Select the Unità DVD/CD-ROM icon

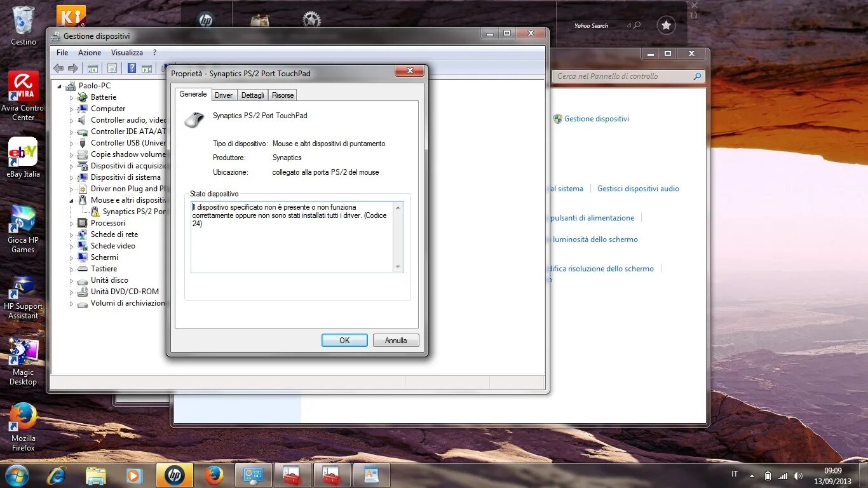[82, 292]
